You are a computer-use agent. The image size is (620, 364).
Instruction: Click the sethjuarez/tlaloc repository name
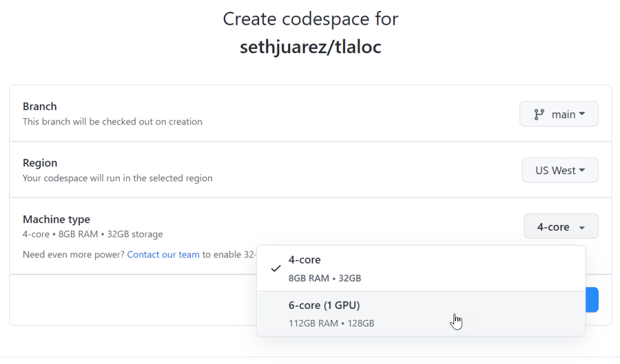click(x=310, y=47)
